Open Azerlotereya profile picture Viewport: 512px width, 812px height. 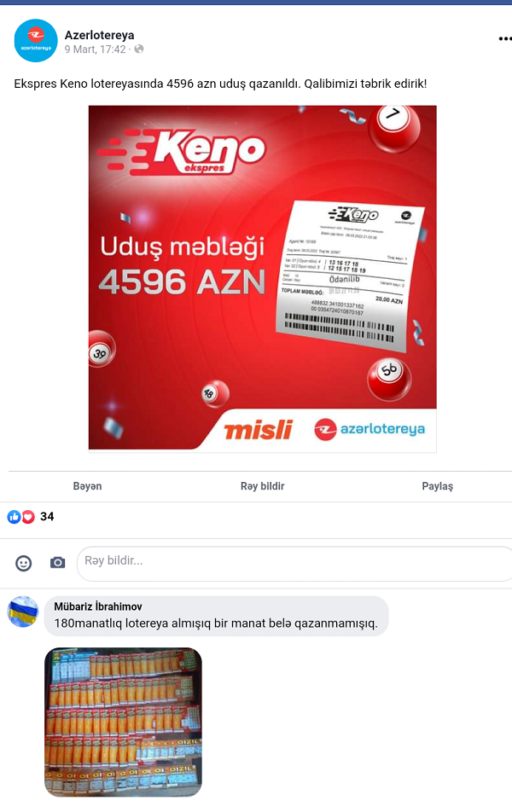36,40
